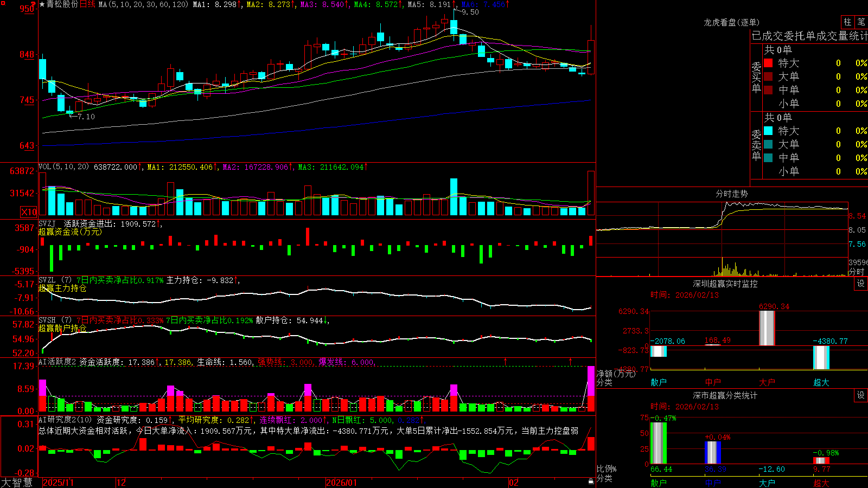Click the 活跃资金进出: 1909.572 value
Viewport: 868px width, 488px height.
[110, 223]
